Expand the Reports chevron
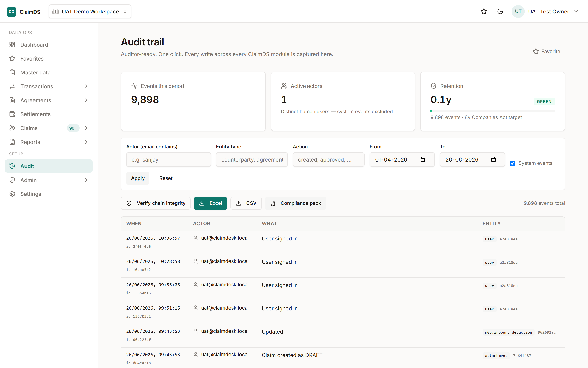 click(86, 142)
